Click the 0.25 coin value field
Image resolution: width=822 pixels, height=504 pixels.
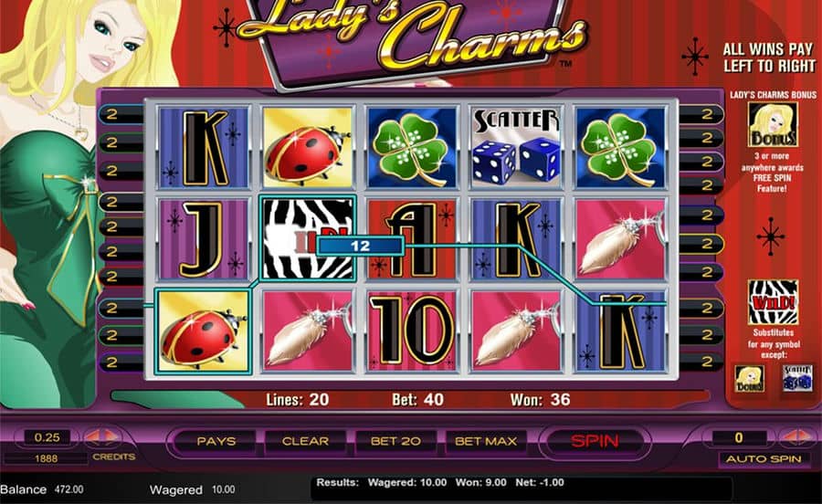point(47,437)
